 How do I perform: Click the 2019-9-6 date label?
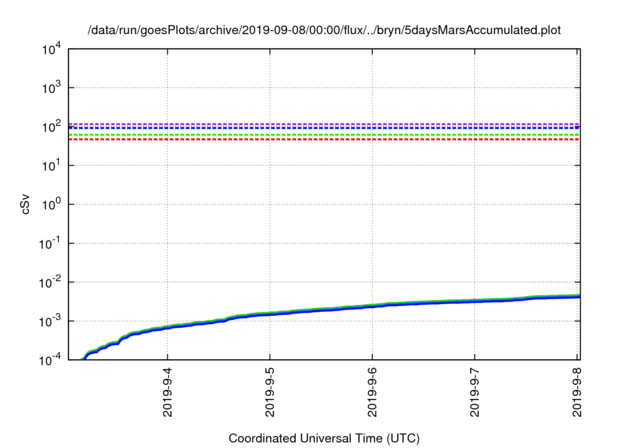pyautogui.click(x=372, y=392)
